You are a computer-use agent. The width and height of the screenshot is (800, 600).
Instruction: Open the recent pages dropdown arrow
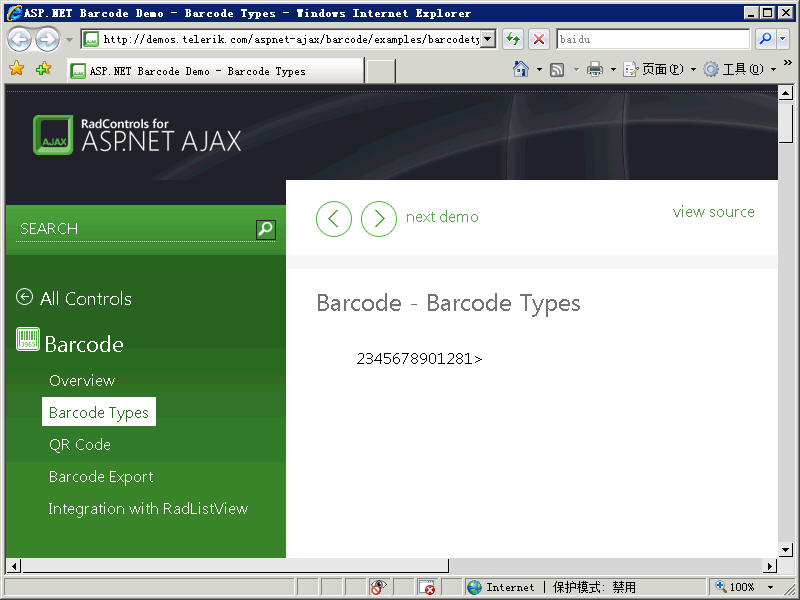click(x=69, y=39)
